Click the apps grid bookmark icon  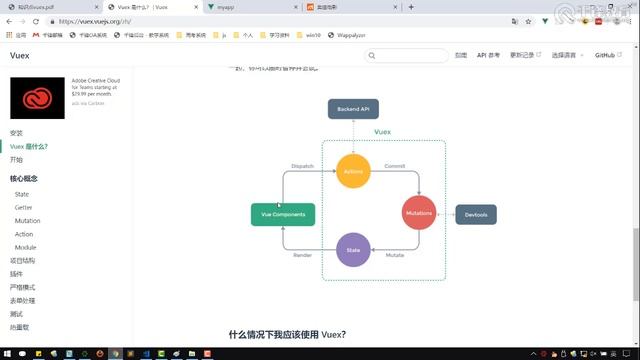coord(9,35)
